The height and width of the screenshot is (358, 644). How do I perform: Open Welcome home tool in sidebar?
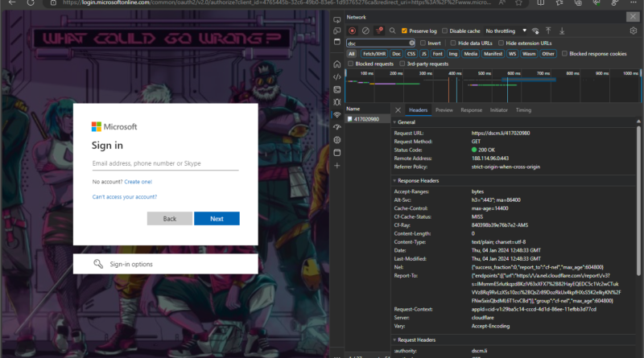(x=337, y=64)
